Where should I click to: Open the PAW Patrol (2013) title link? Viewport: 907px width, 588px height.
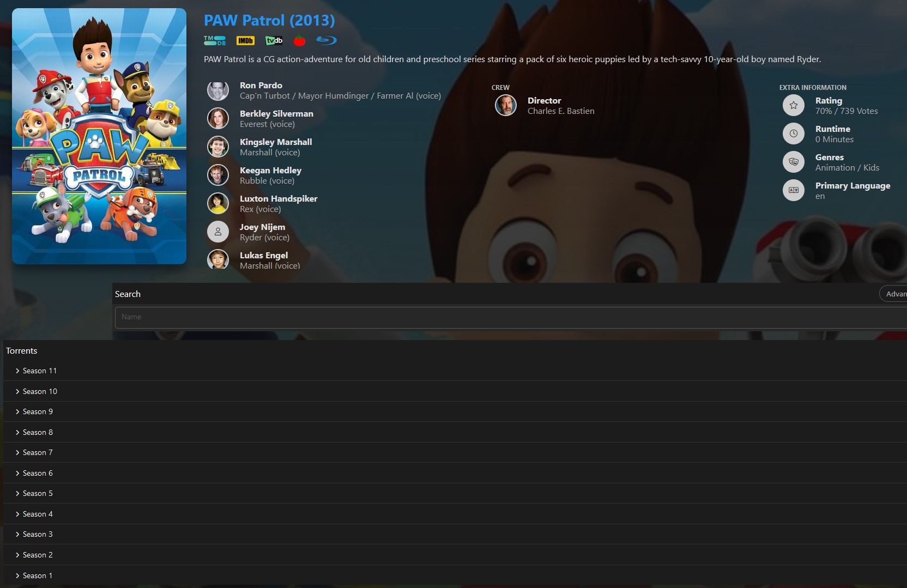click(269, 20)
